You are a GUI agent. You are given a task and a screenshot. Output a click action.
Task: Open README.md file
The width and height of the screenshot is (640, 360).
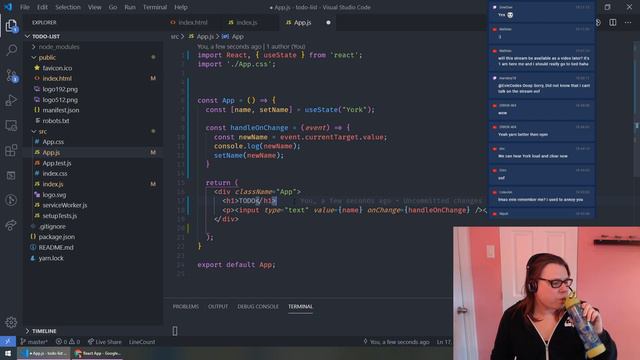tap(93, 247)
